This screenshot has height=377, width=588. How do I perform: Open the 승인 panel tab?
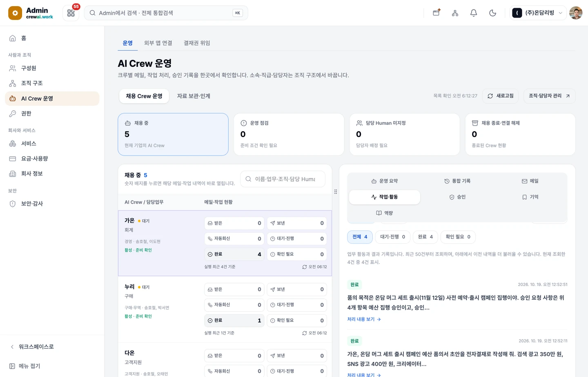click(x=457, y=197)
